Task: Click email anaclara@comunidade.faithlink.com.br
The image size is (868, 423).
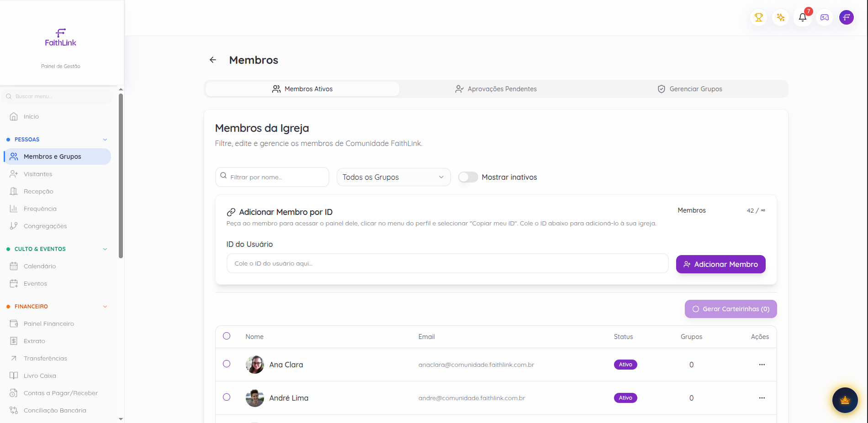Action: coord(476,365)
